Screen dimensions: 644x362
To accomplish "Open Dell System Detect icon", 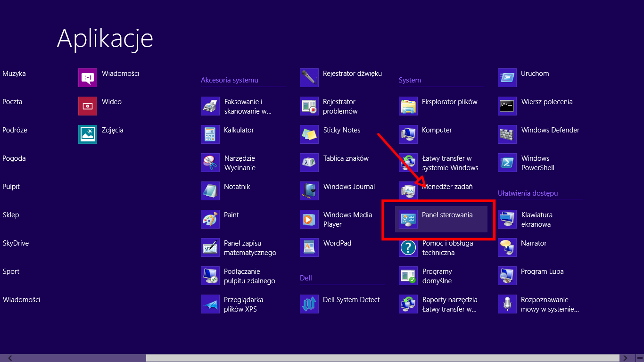I will (x=309, y=304).
